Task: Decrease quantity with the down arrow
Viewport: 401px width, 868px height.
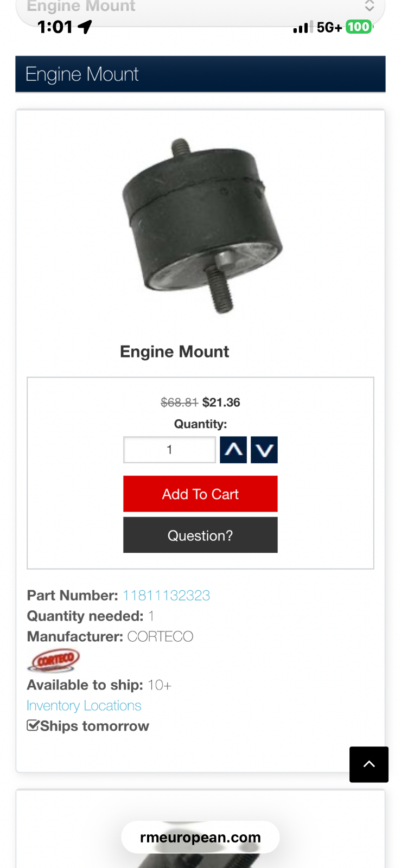Action: pos(264,450)
